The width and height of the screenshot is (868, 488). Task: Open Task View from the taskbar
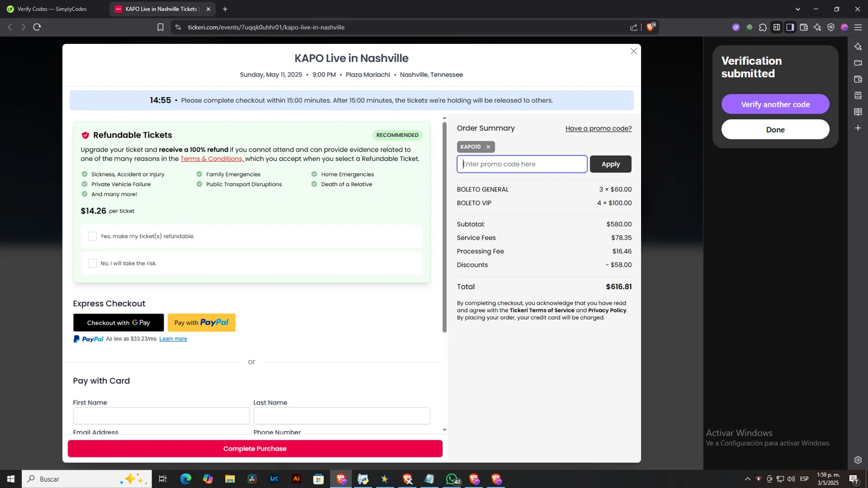[163, 479]
